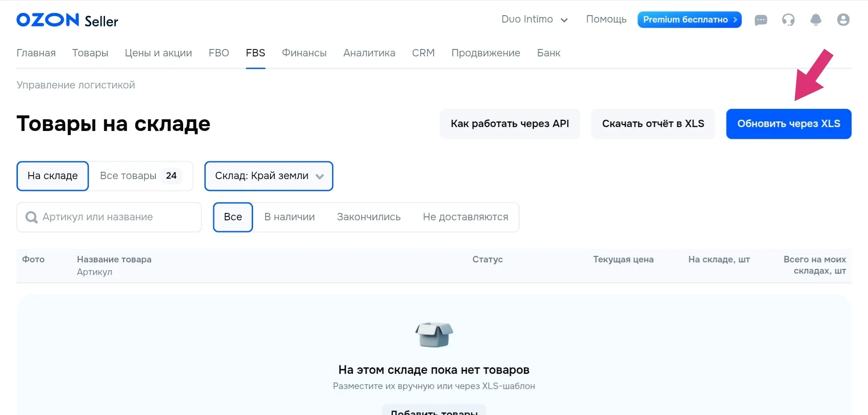The width and height of the screenshot is (868, 415).
Task: Open the notifications bell
Action: 815,20
